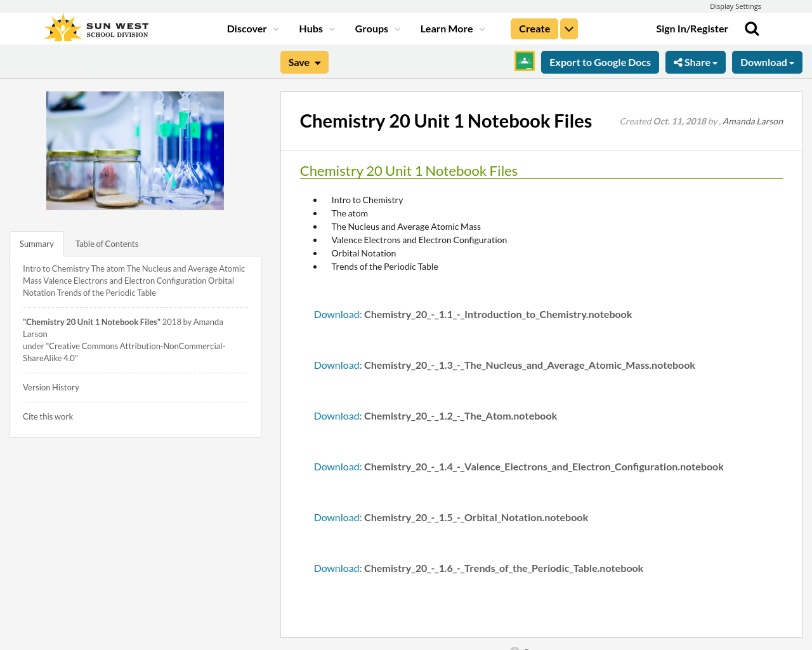Expand the Discover navigation menu
The height and width of the screenshot is (650, 812).
(251, 28)
